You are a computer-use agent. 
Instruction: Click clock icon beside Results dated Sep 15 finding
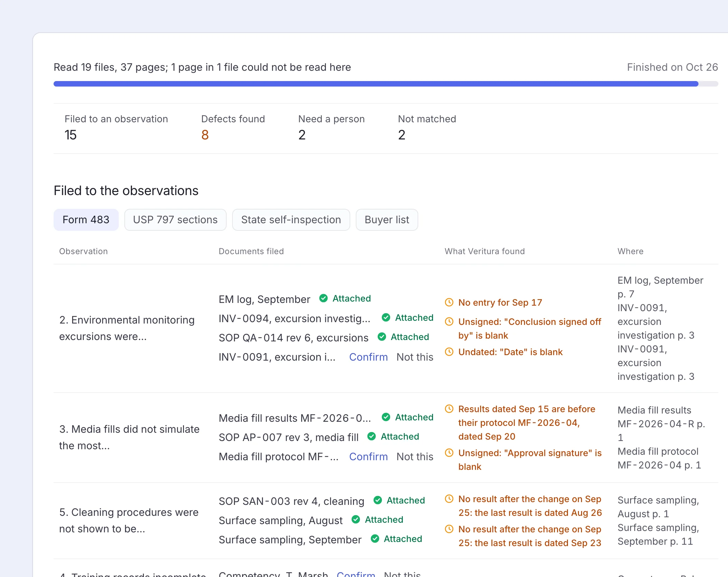coord(449,409)
